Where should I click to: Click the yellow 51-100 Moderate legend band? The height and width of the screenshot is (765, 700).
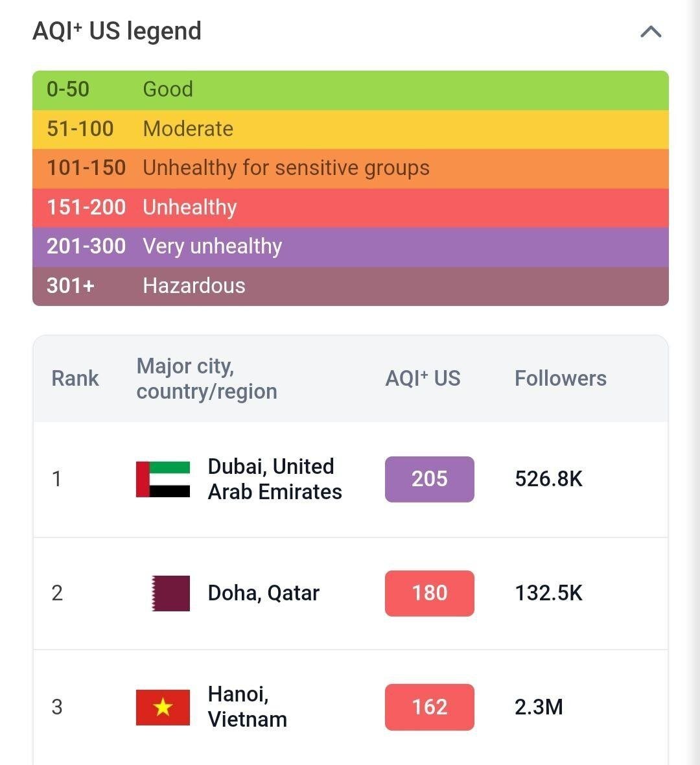click(x=350, y=129)
